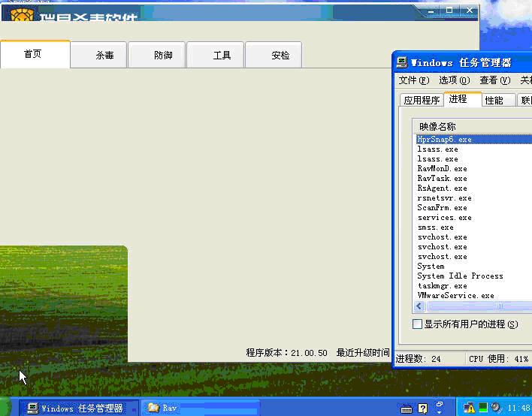Image resolution: width=532 pixels, height=416 pixels.
Task: Select System Idle Process row
Action: 474,276
